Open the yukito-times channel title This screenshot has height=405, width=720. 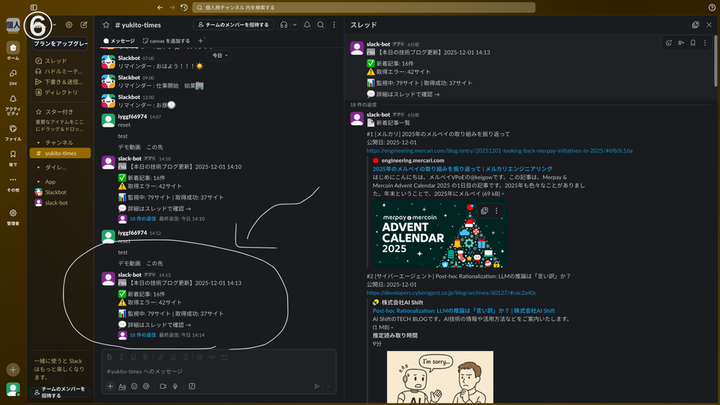138,25
